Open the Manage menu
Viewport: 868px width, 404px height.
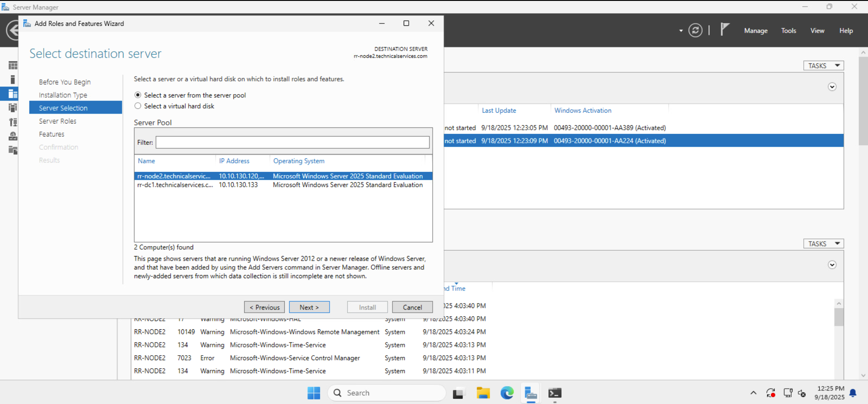click(756, 31)
